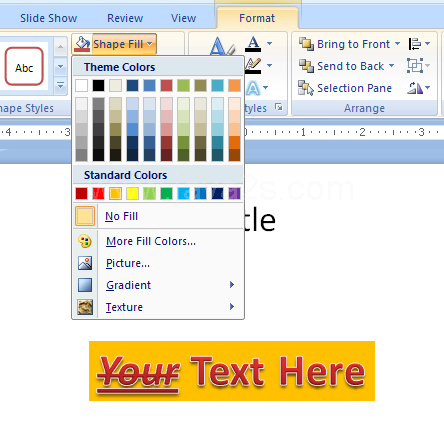This screenshot has width=444, height=436.
Task: Pick the light blue standard color swatch
Action: tap(183, 193)
